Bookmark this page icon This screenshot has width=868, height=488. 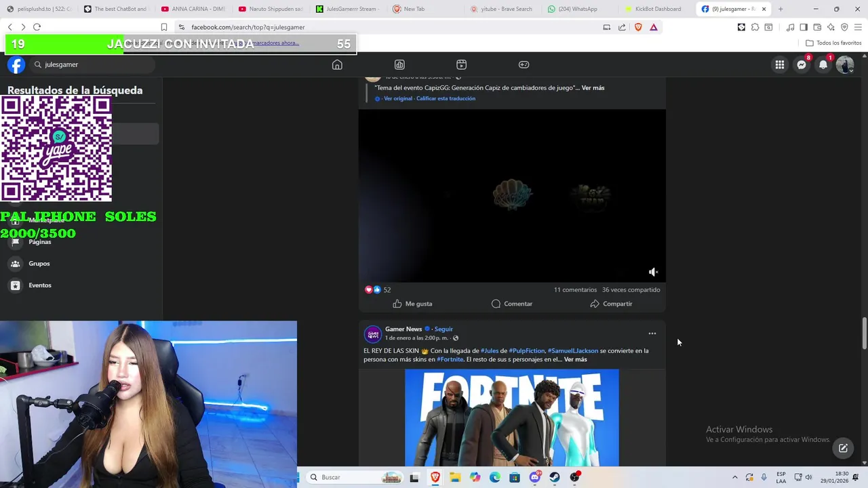[164, 27]
